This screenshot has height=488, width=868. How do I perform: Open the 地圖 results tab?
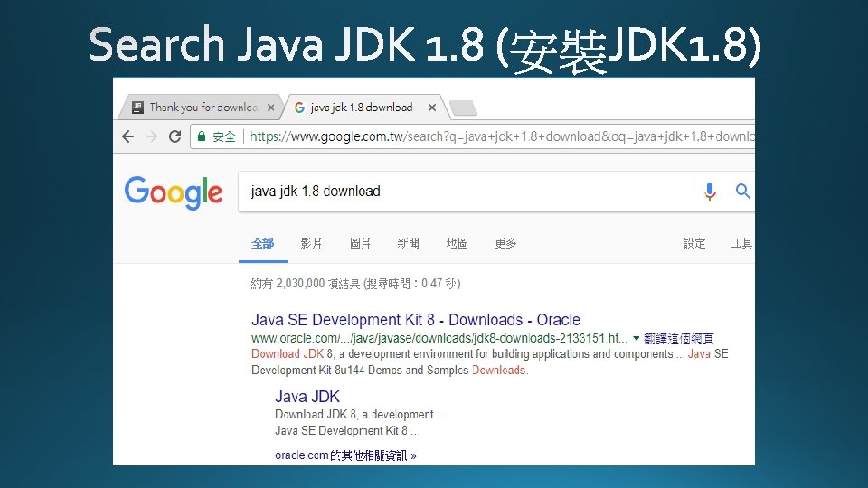[x=457, y=243]
